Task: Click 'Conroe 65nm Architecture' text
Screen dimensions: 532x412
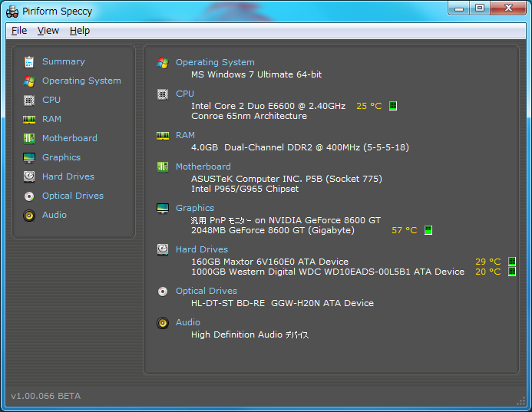Action: (249, 116)
